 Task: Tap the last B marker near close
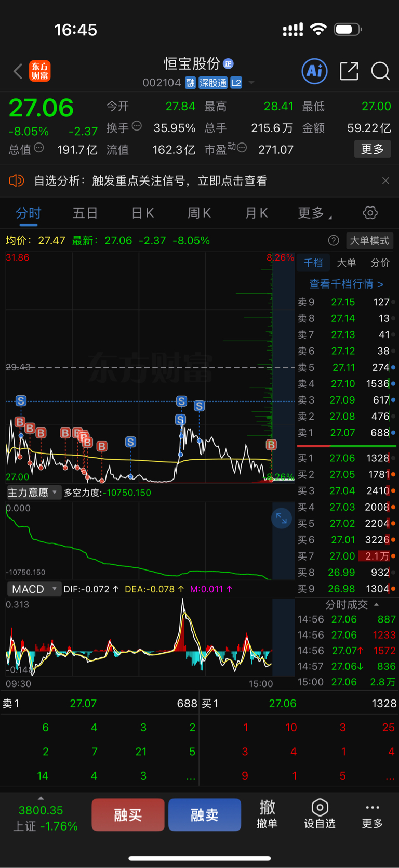(271, 445)
